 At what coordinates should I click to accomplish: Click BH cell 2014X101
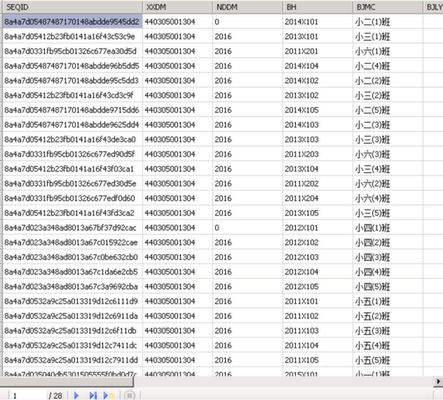(318, 22)
